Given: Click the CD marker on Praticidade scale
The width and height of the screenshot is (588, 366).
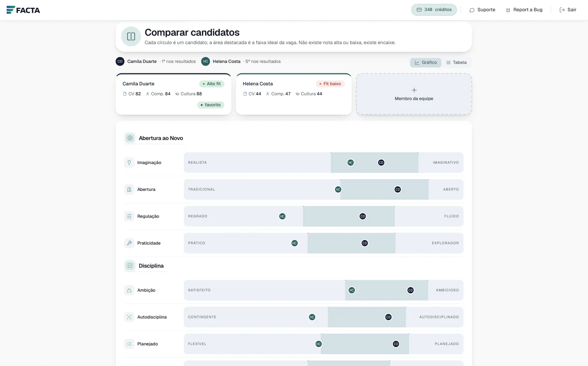Looking at the screenshot, I should click(x=365, y=243).
